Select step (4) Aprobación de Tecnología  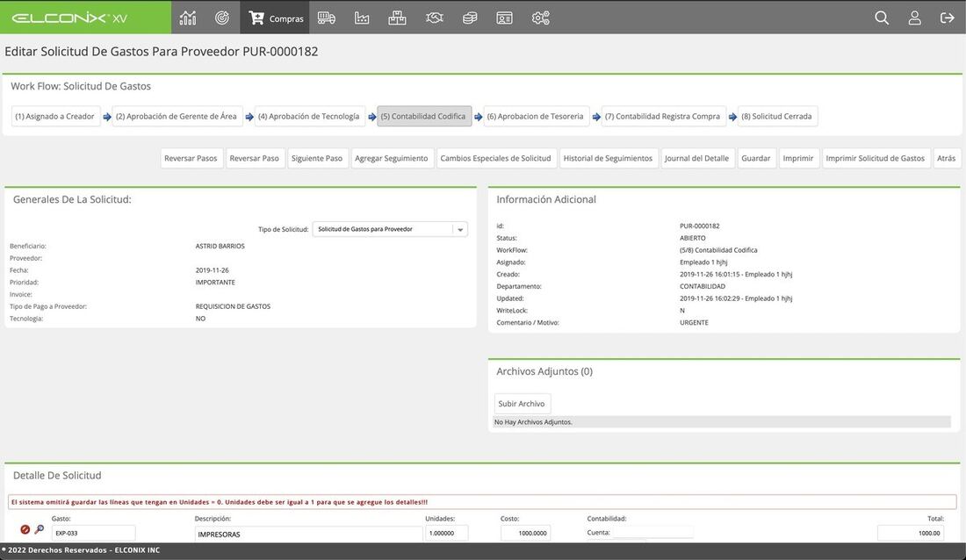(309, 117)
